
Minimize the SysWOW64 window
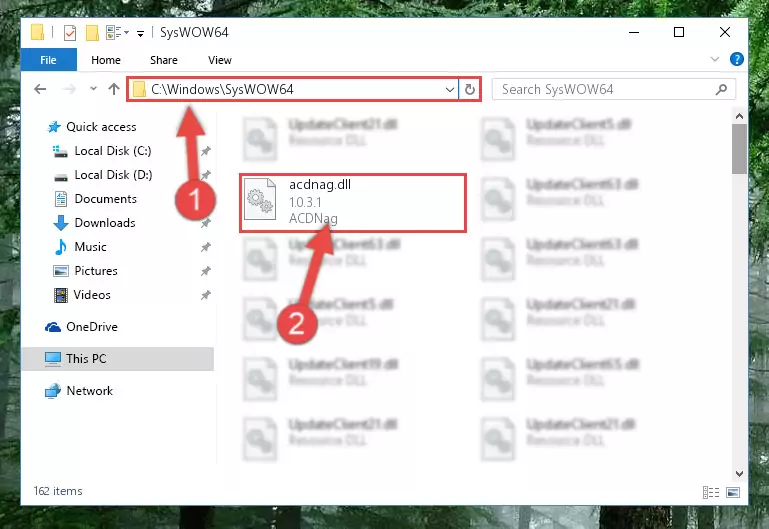coord(634,32)
